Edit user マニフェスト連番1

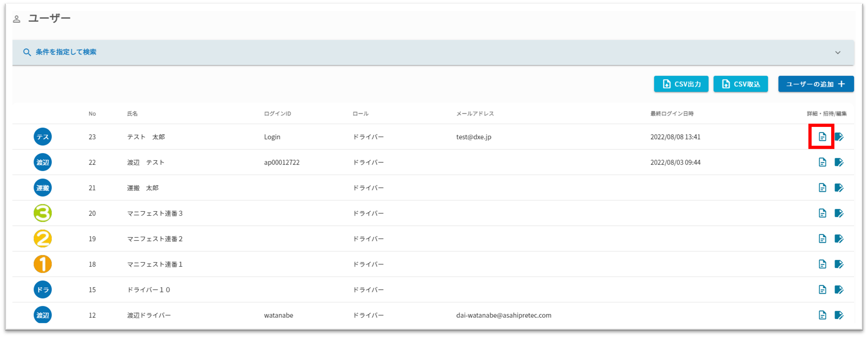coord(839,264)
